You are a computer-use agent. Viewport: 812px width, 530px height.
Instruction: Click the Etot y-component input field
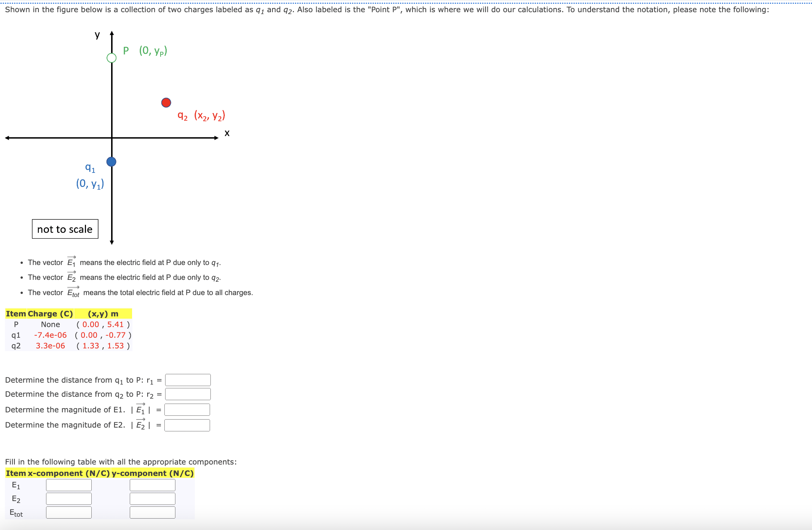click(x=152, y=512)
